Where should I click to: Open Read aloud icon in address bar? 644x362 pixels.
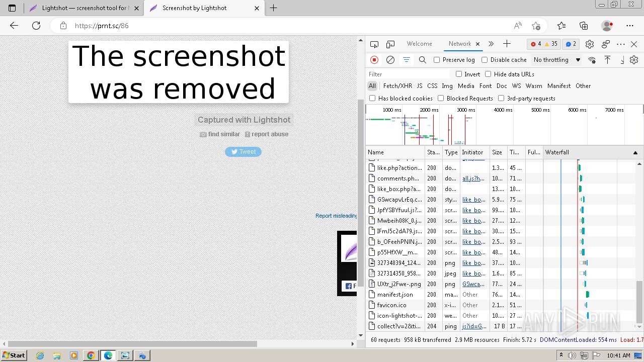(518, 26)
